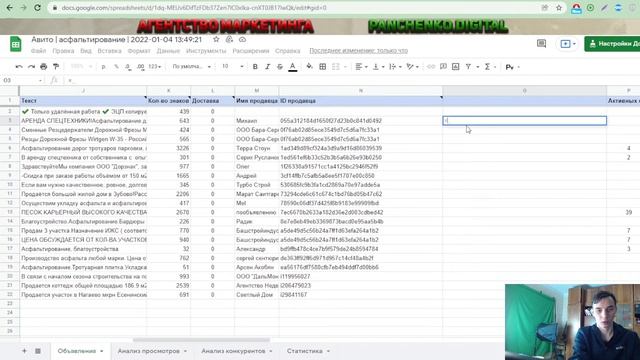This screenshot has width=640, height=360.
Task: Open vertical align dropdown
Action: point(379,67)
